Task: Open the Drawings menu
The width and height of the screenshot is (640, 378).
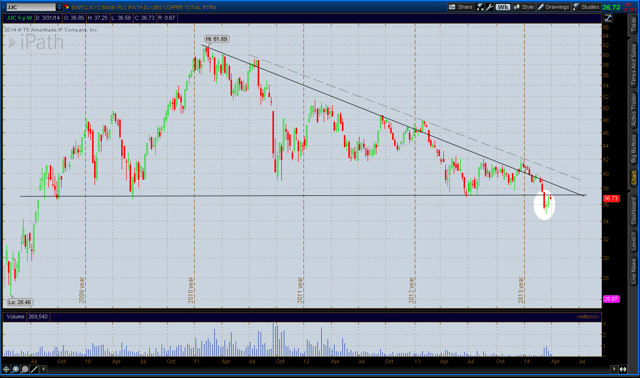Action: [553, 7]
